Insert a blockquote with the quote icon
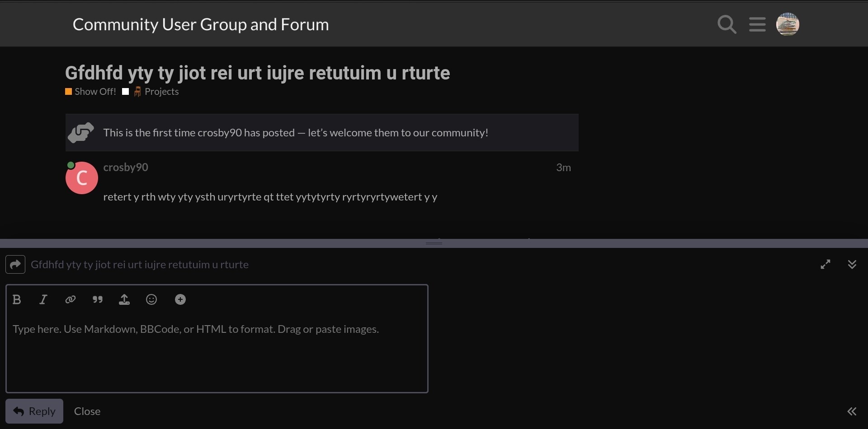The width and height of the screenshot is (868, 429). point(97,299)
